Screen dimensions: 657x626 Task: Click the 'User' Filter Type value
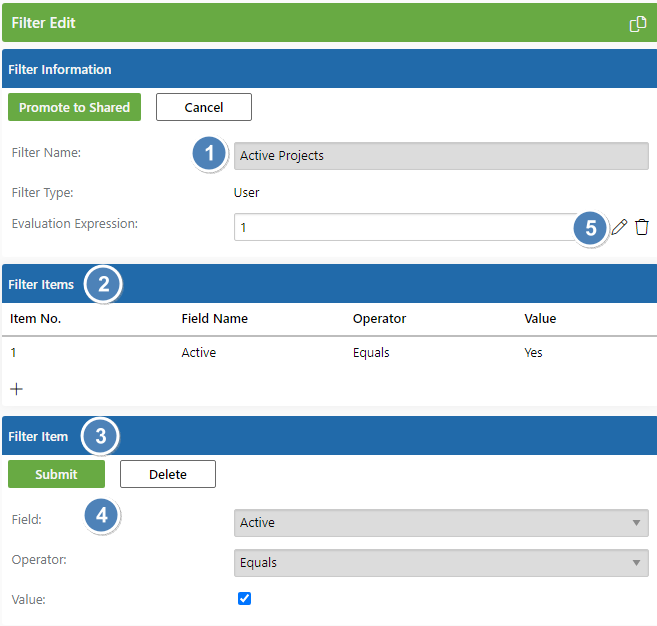click(246, 192)
